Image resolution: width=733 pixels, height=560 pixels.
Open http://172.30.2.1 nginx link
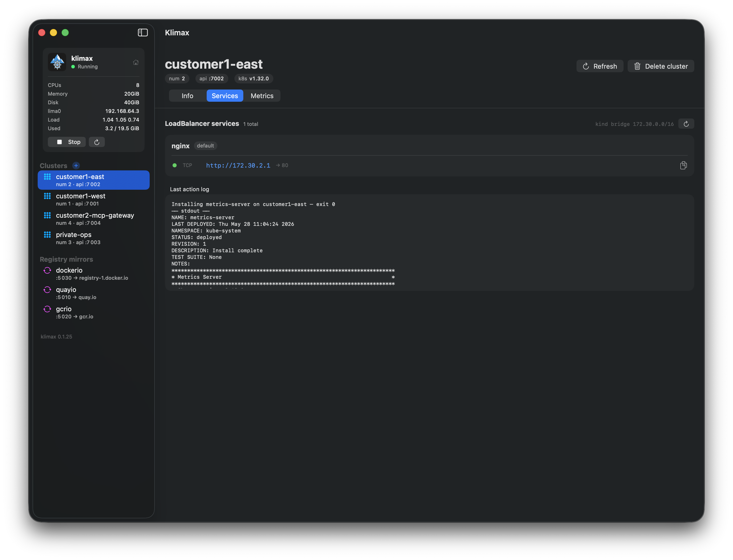pyautogui.click(x=238, y=165)
